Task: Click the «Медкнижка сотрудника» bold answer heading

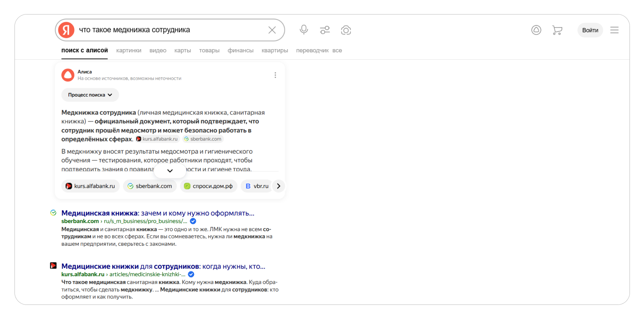Action: pos(99,112)
